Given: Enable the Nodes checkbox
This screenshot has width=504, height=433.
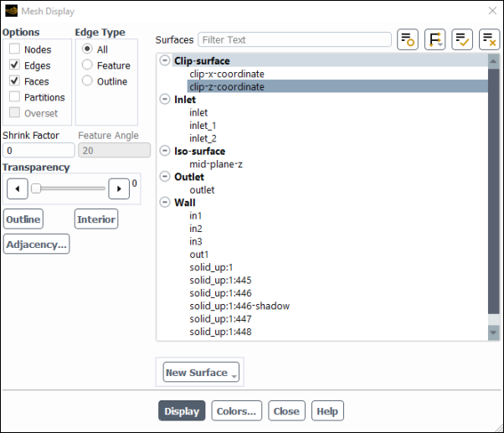Looking at the screenshot, I should pyautogui.click(x=15, y=49).
